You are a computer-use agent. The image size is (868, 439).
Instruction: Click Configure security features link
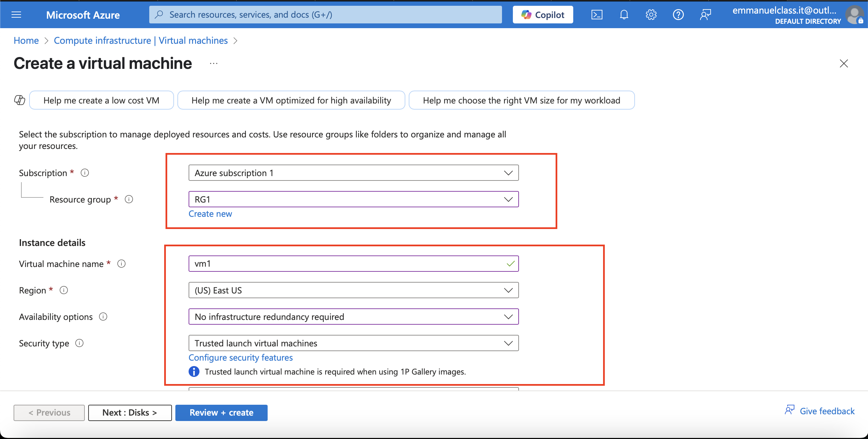pyautogui.click(x=240, y=358)
